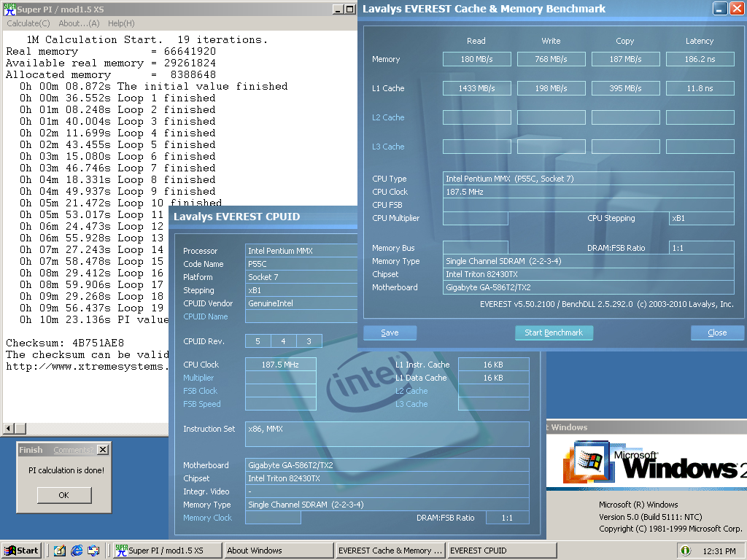Click the green system tray icon
The width and height of the screenshot is (747, 560).
tap(686, 551)
